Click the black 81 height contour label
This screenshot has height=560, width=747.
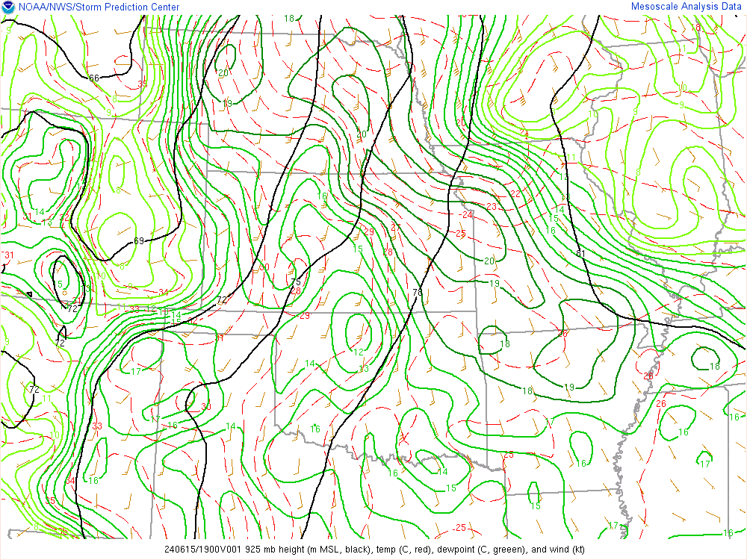click(580, 253)
